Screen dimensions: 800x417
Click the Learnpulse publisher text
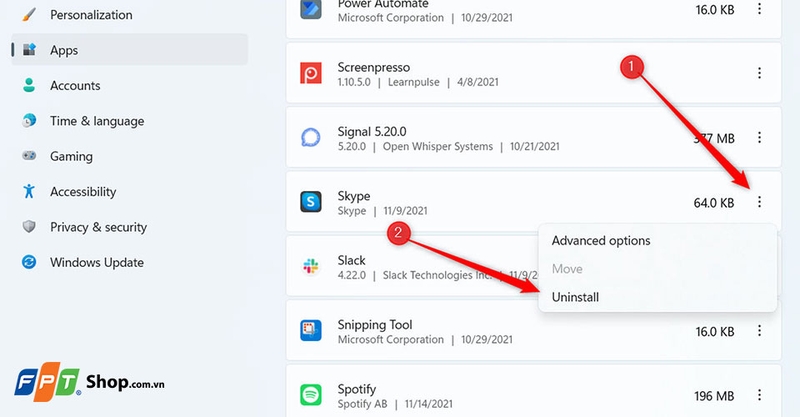point(414,82)
